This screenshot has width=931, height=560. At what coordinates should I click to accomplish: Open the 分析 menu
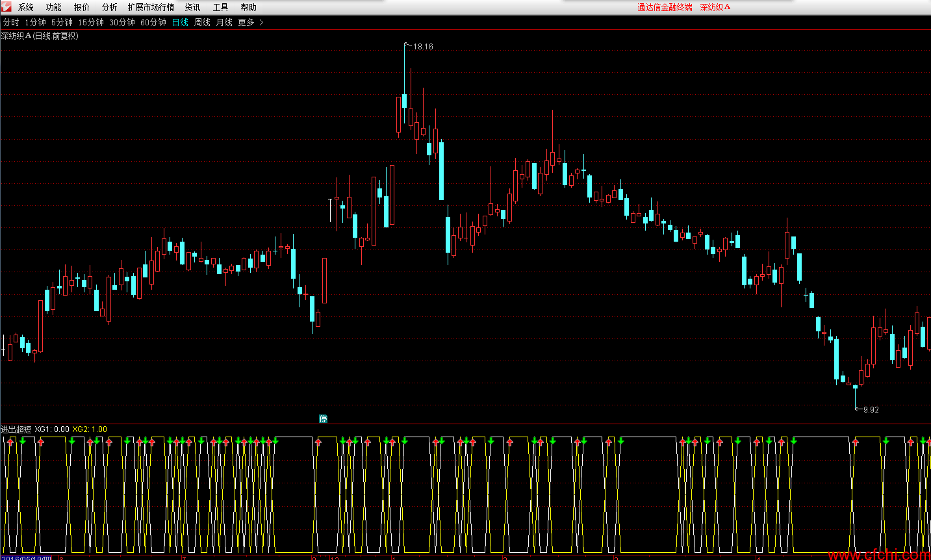(110, 7)
